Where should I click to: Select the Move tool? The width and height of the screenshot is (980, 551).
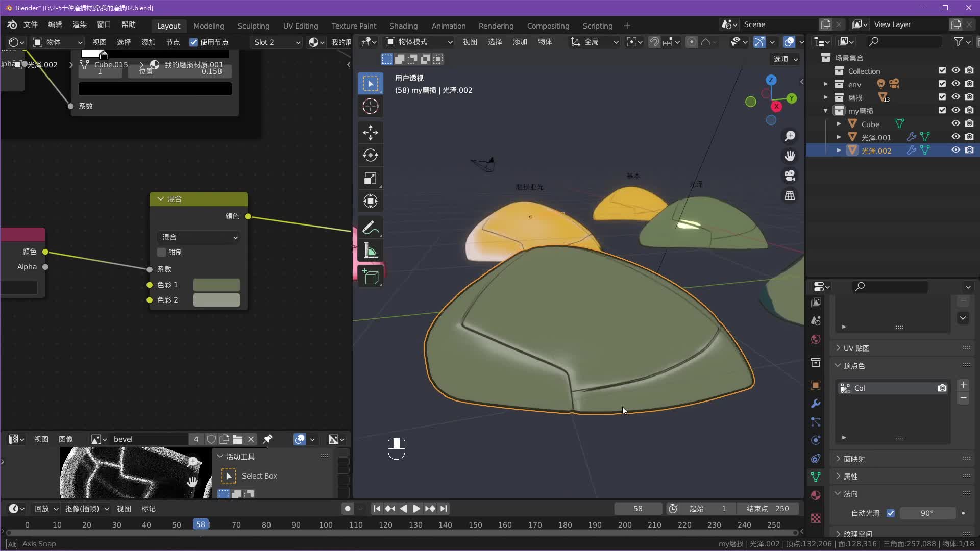(371, 133)
